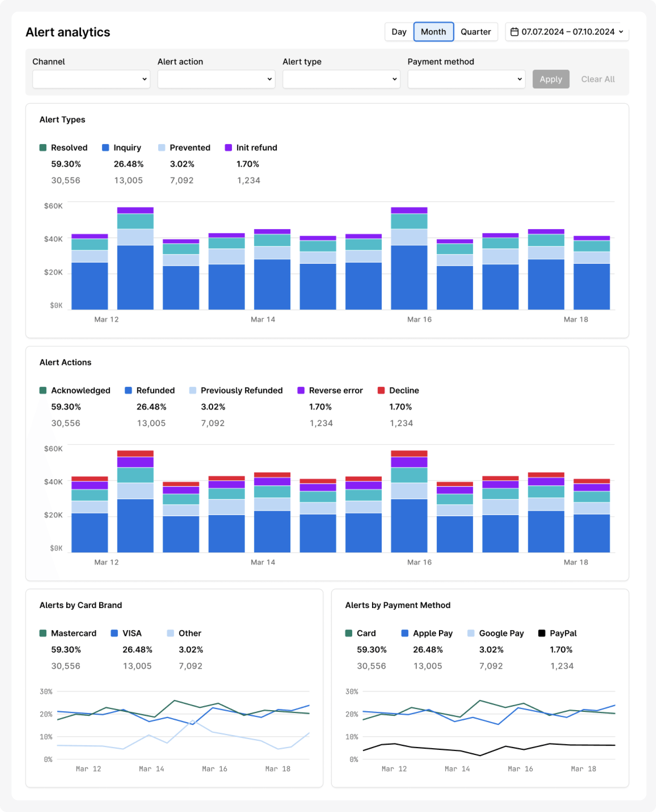
Task: Open the Alert type dropdown
Action: [x=340, y=79]
